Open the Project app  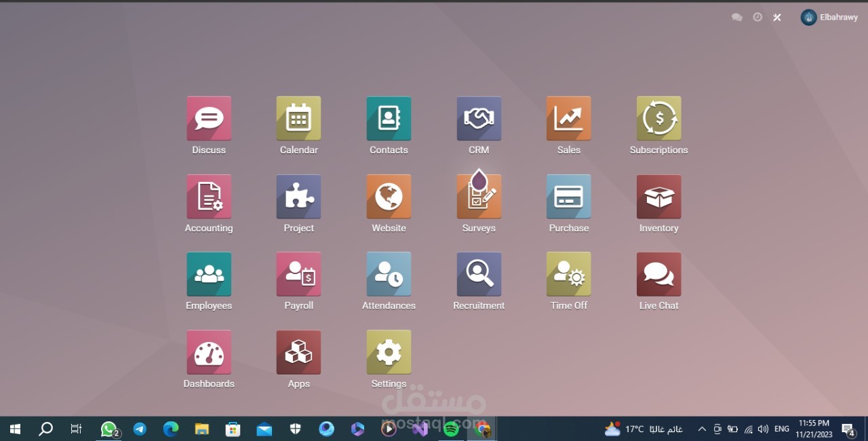298,197
